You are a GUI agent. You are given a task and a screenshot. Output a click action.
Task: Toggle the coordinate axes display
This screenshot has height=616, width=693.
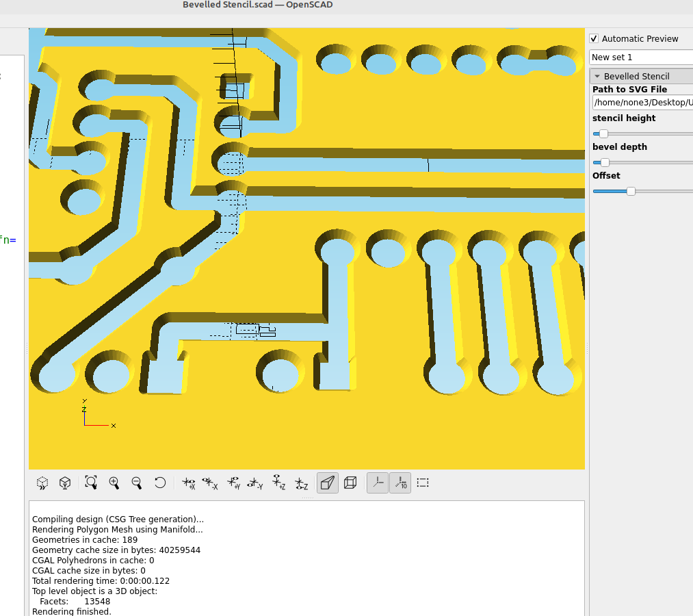tap(377, 483)
